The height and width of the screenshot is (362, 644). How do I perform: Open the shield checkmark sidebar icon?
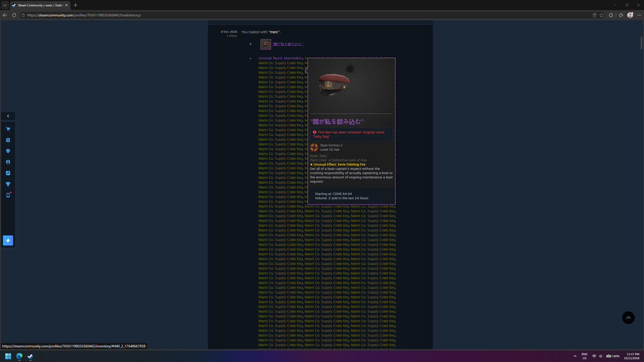(x=8, y=151)
